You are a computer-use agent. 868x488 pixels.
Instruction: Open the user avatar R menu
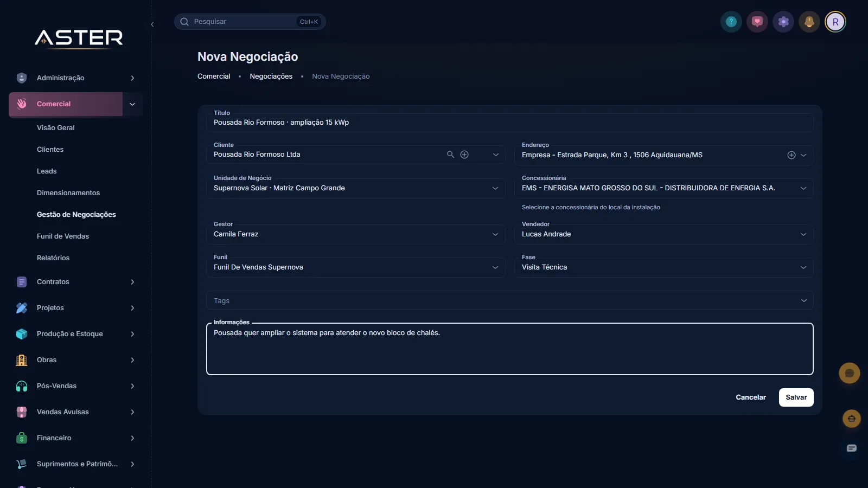pyautogui.click(x=835, y=22)
